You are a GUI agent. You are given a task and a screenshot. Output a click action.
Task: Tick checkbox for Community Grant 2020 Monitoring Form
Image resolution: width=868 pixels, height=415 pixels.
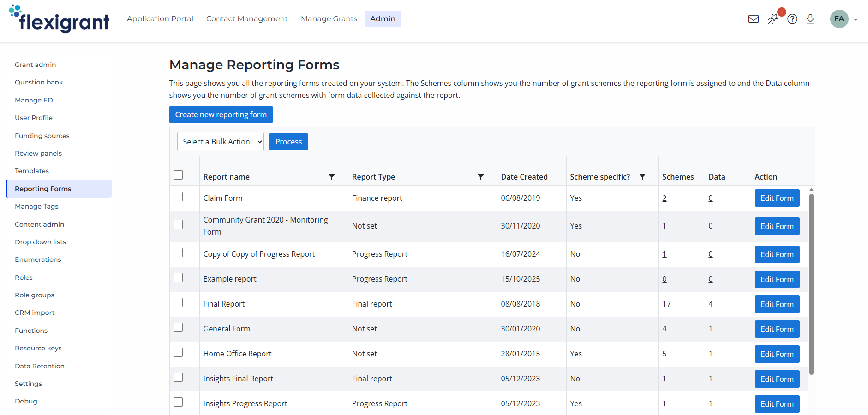(178, 224)
